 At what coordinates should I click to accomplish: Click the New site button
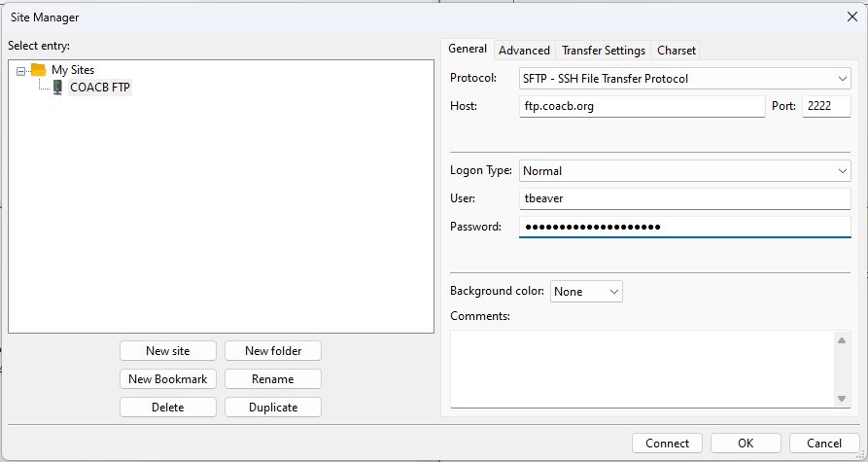tap(168, 351)
